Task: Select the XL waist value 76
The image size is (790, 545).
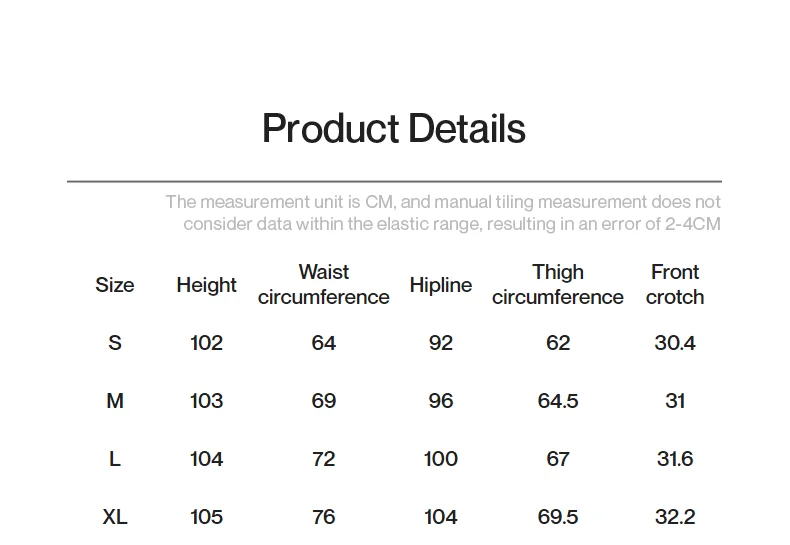Action: [324, 517]
